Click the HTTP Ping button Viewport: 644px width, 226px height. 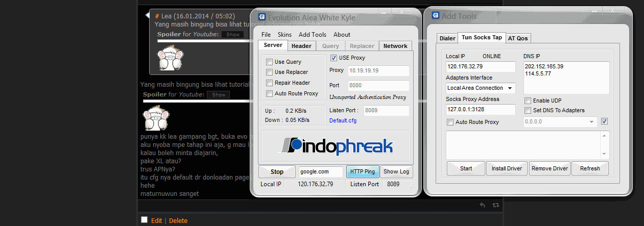[362, 172]
